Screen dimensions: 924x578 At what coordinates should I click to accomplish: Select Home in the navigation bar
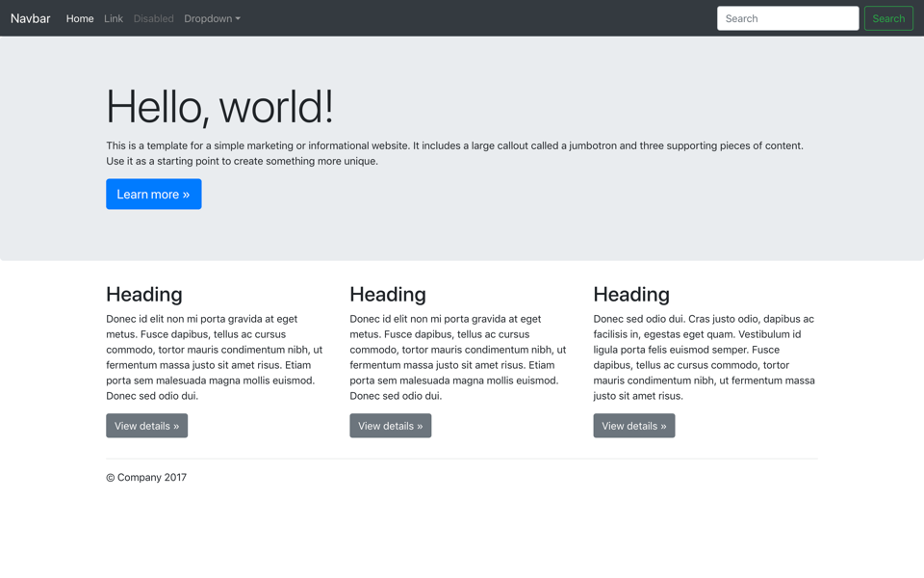coord(80,17)
